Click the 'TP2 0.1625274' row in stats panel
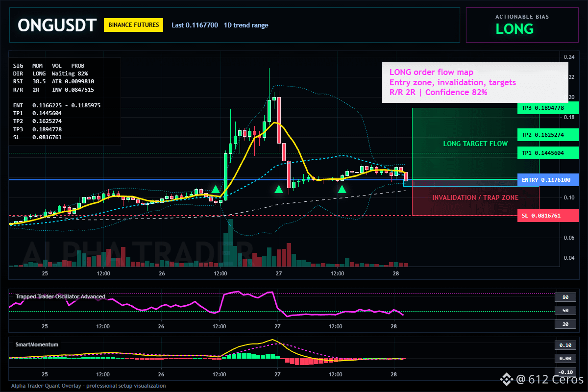The height and width of the screenshot is (392, 588). click(x=38, y=121)
